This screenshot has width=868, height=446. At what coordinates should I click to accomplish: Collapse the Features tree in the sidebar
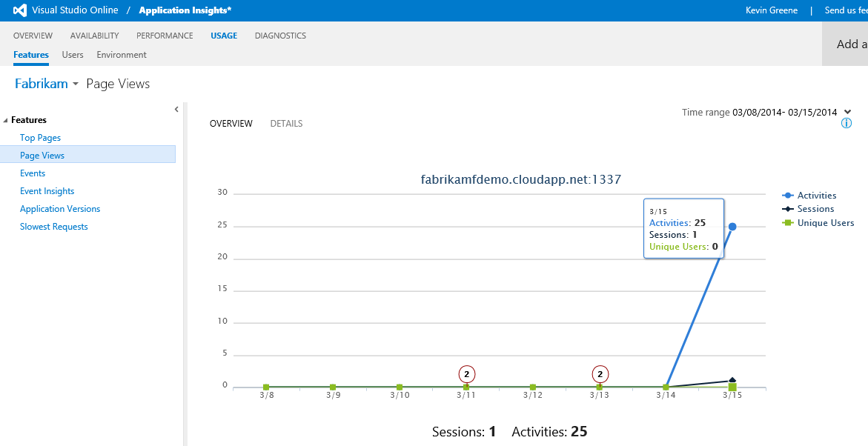7,119
